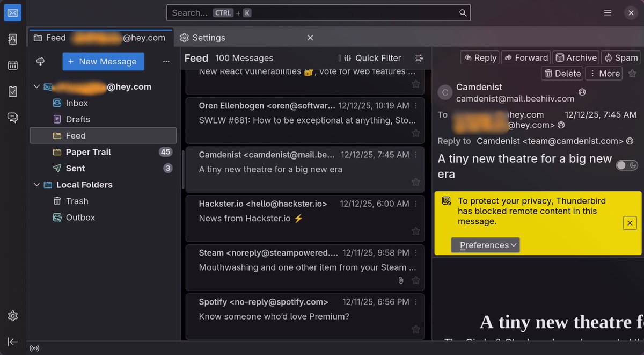Viewport: 644px width, 355px height.
Task: Select the Paper Trail folder
Action: point(103,152)
